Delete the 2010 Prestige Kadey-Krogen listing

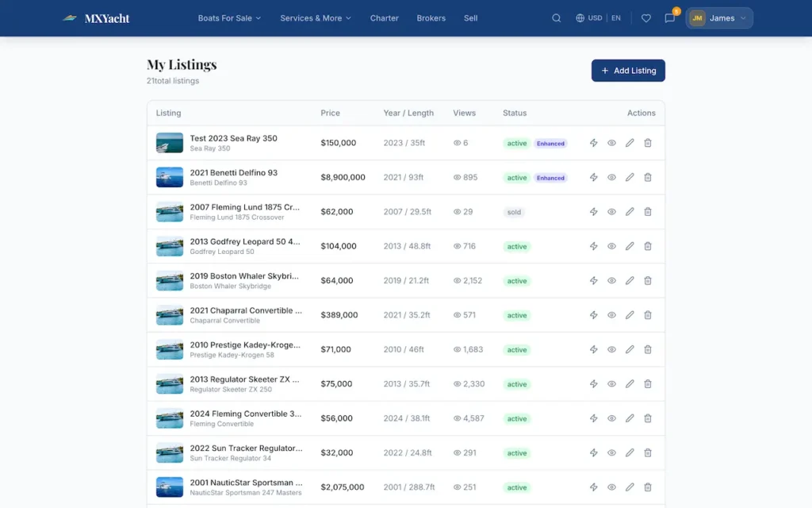(648, 349)
